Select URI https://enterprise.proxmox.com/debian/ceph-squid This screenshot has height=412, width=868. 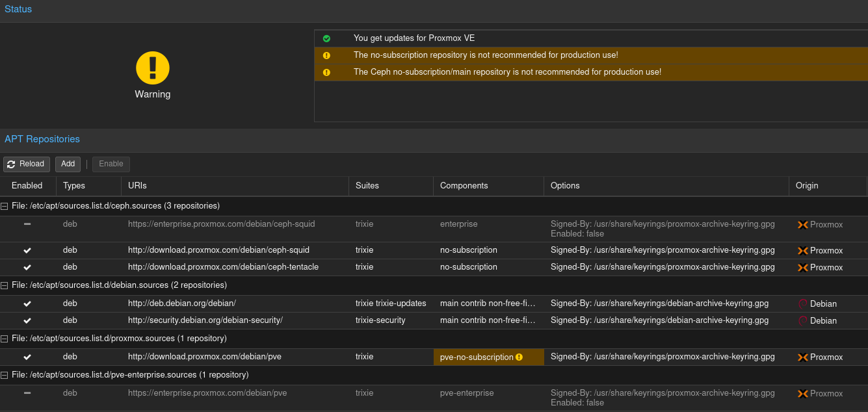click(x=222, y=224)
